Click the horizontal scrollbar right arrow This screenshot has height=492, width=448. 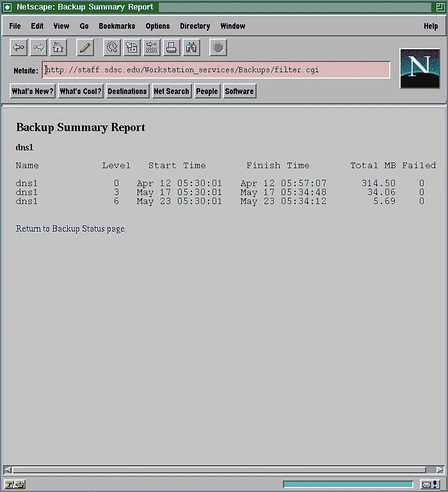(440, 470)
